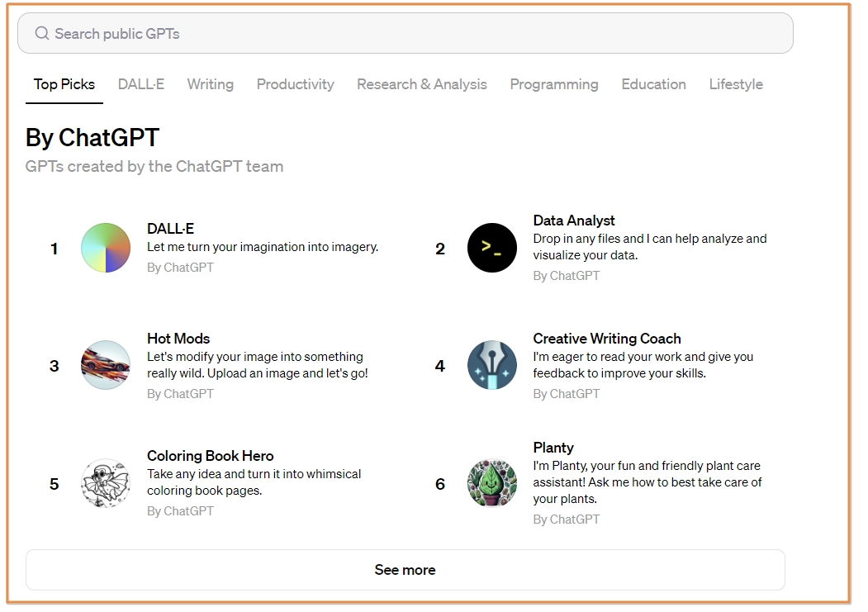Switch to the Programming tab
This screenshot has height=612, width=868.
click(554, 84)
